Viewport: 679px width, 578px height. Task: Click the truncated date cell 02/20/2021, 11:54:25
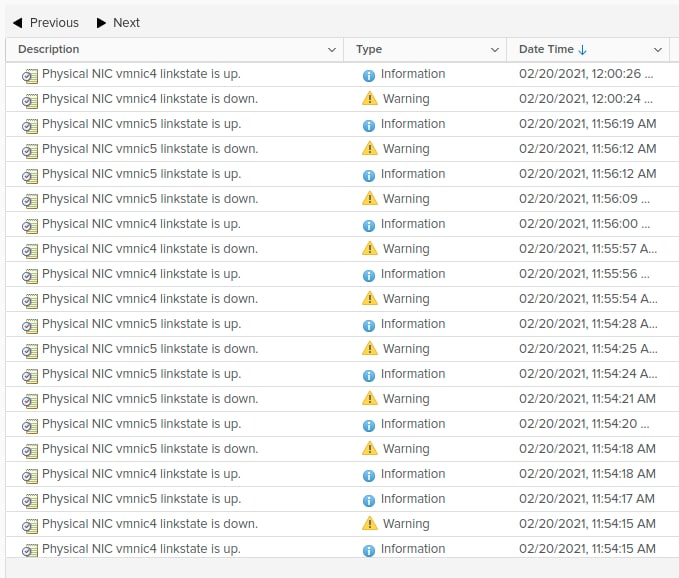[588, 349]
